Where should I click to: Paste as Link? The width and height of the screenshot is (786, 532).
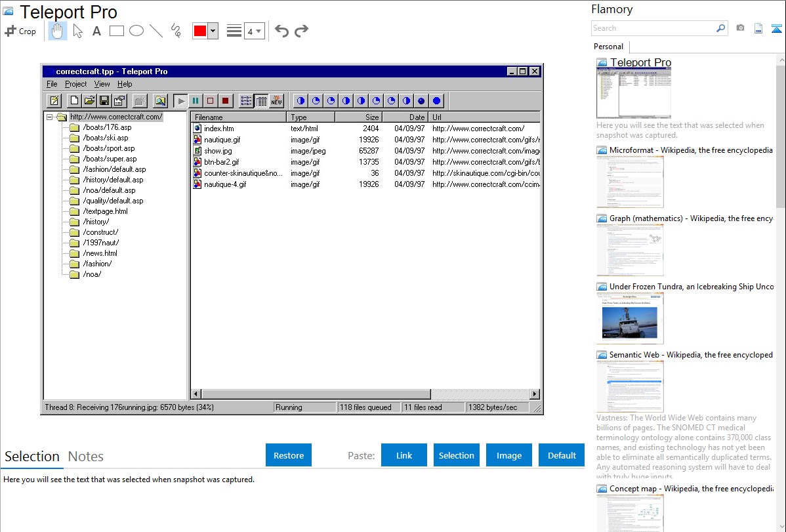pos(404,455)
